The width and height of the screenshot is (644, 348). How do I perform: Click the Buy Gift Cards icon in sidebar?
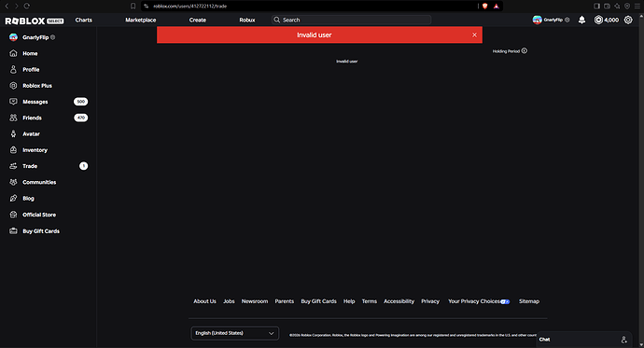click(x=14, y=231)
